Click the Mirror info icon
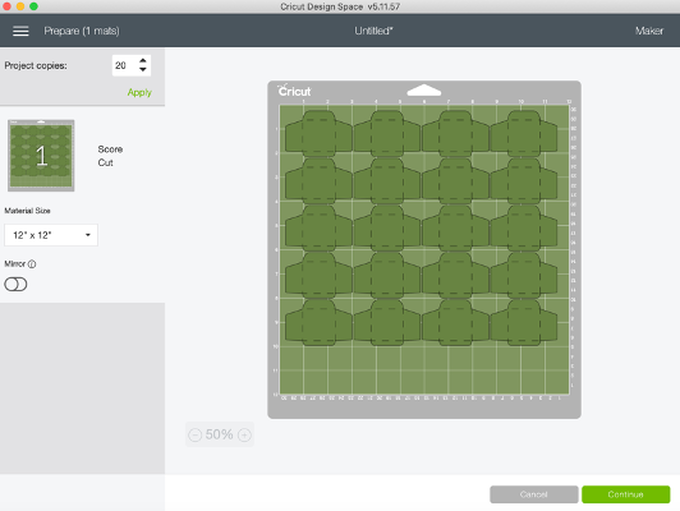The height and width of the screenshot is (511, 680). click(x=33, y=264)
